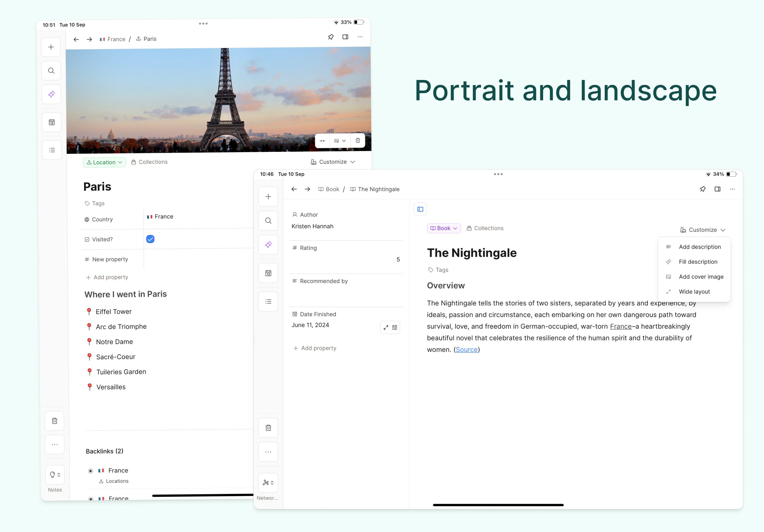Click the search icon in Paris sidebar
Viewport: 764px width, 532px height.
click(51, 71)
